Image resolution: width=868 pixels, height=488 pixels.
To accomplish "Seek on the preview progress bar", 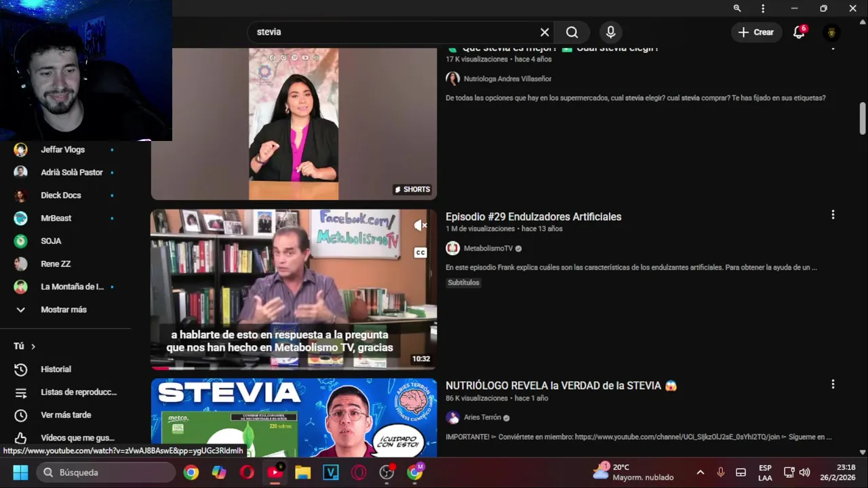I will 294,369.
